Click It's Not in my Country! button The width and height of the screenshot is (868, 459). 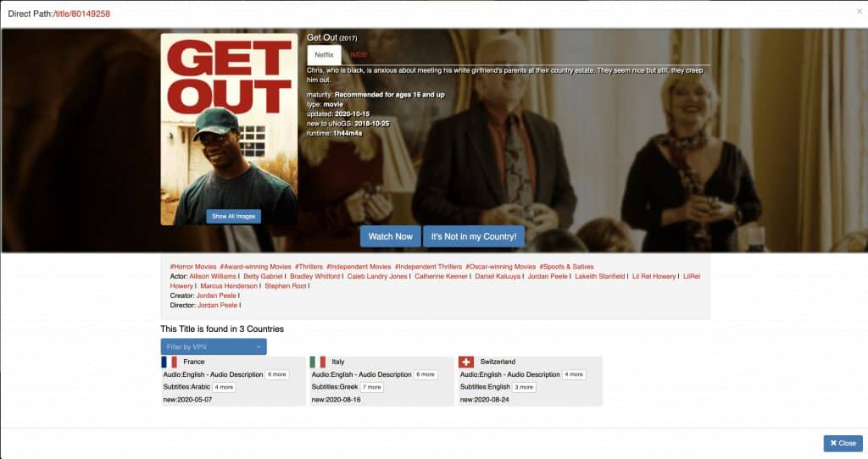(x=474, y=236)
